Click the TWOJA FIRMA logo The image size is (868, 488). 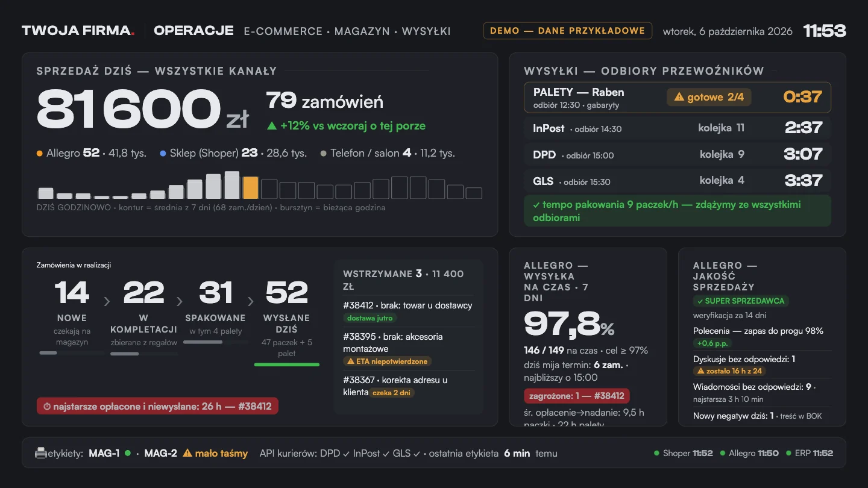click(x=78, y=31)
